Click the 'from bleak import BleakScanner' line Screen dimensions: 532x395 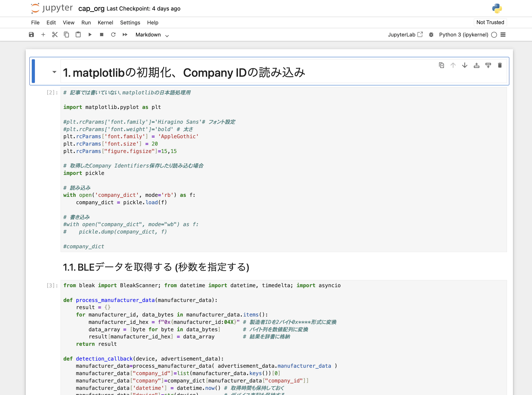coord(202,285)
